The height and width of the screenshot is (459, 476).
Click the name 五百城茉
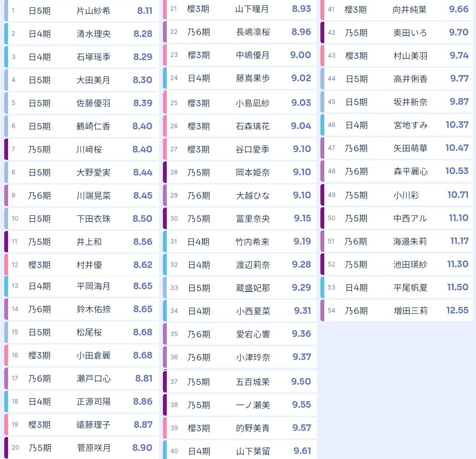252,382
